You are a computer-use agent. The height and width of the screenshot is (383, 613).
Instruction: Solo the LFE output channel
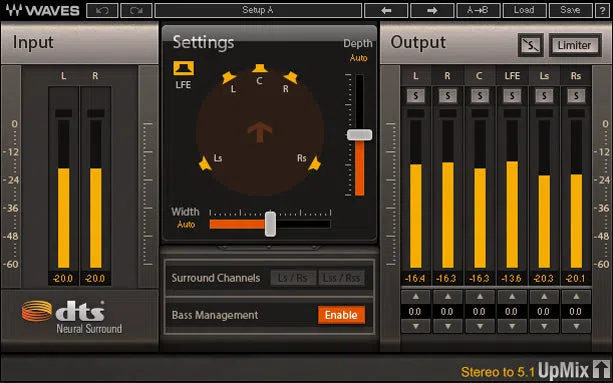512,96
